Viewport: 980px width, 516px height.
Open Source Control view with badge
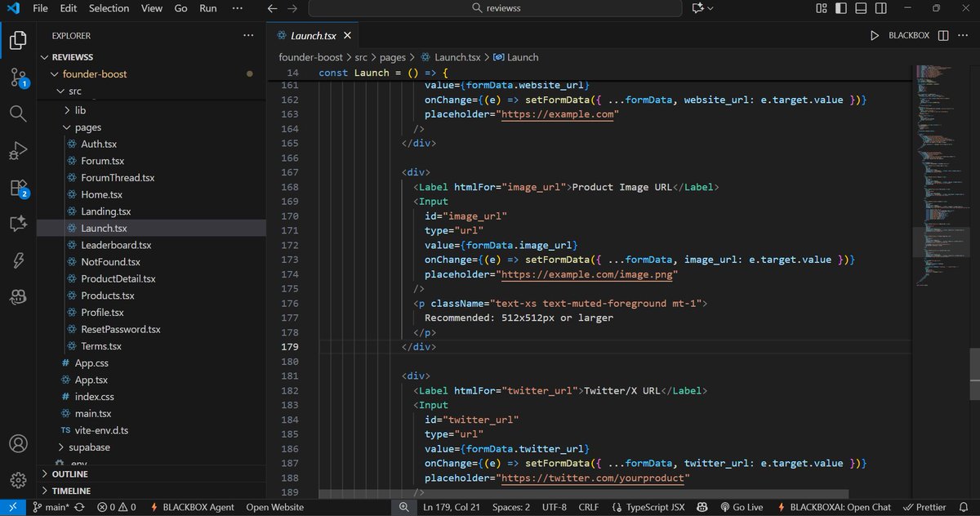[x=18, y=78]
